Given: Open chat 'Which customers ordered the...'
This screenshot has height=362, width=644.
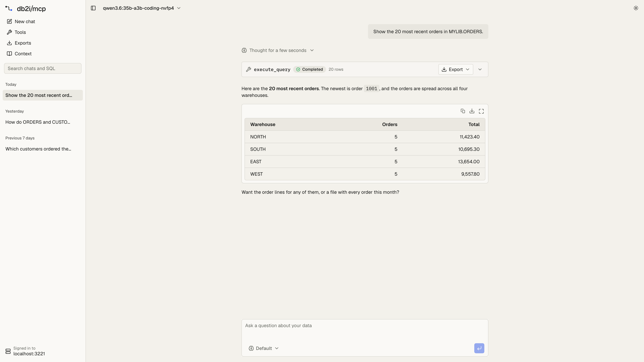Looking at the screenshot, I should tap(43, 149).
